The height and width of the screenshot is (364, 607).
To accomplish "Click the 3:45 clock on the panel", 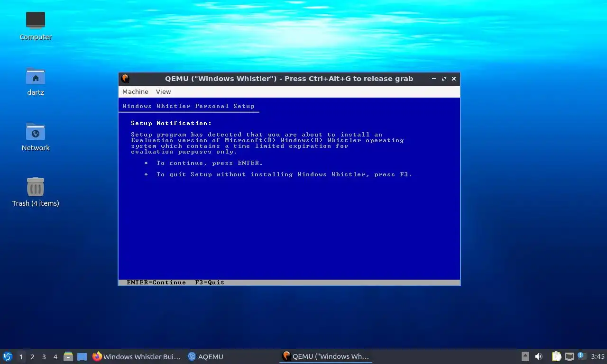I will tap(598, 356).
